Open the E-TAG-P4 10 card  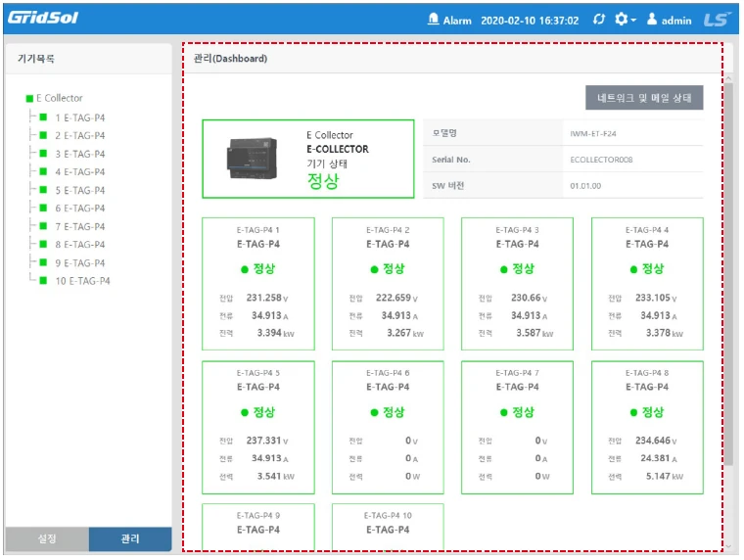point(388,528)
